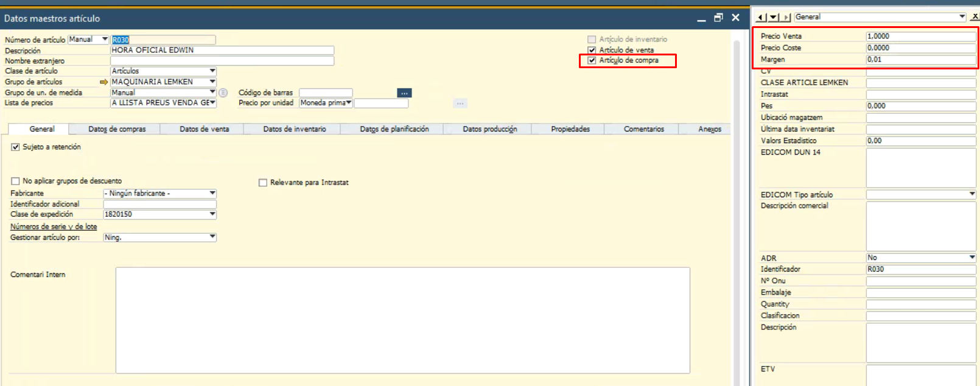980x386 pixels.
Task: Open category list arrow next to General
Action: point(773,17)
